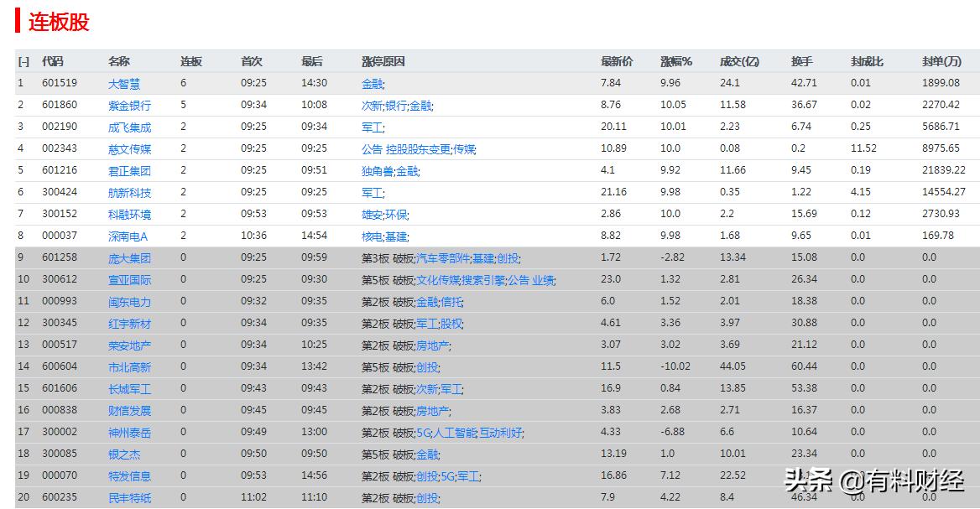
Task: Click 公告 业绩 tag in 宣亚国际 row
Action: click(x=530, y=280)
